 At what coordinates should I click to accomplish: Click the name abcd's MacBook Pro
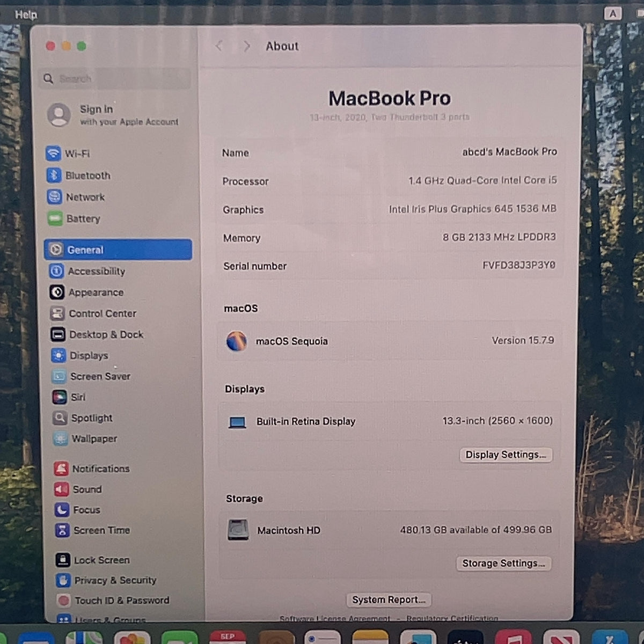coord(510,152)
